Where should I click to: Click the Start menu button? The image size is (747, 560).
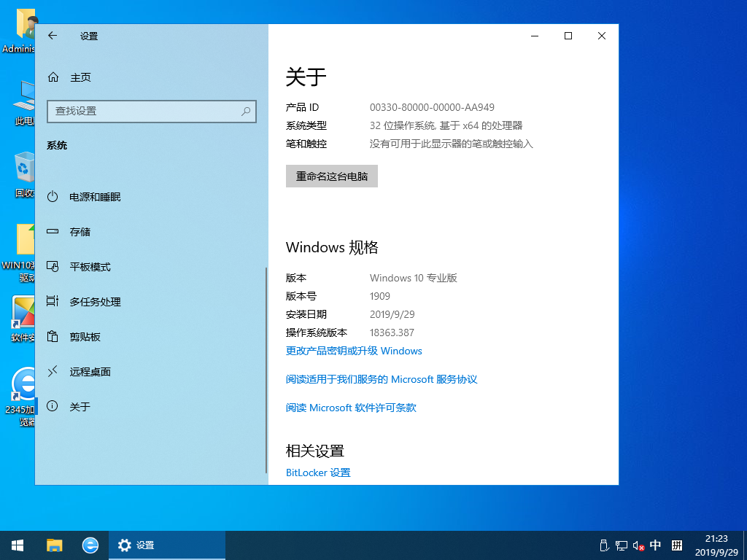coord(17,545)
